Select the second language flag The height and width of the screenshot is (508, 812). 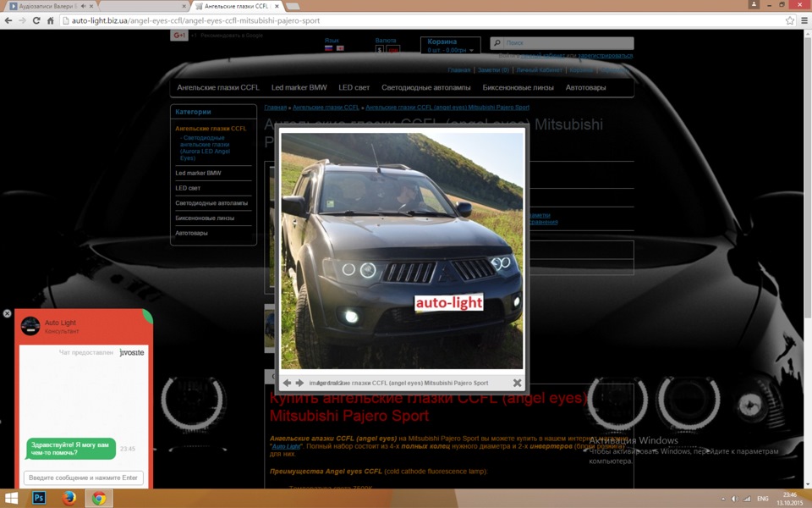340,48
